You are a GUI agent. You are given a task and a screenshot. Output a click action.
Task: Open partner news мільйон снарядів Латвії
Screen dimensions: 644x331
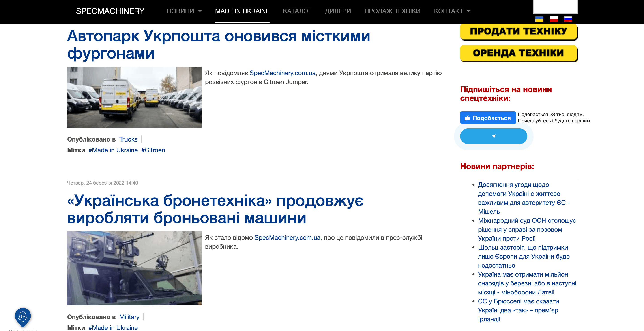pyautogui.click(x=527, y=283)
